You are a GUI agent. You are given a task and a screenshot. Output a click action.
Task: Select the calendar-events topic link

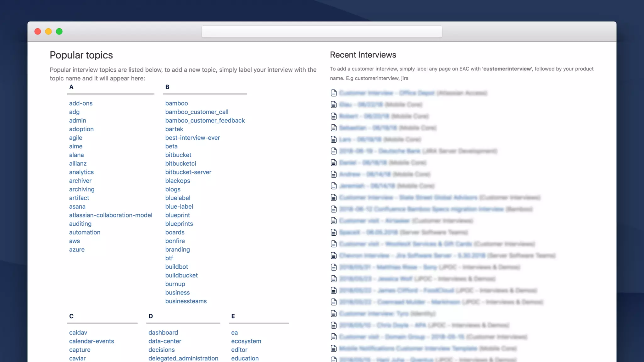pyautogui.click(x=92, y=341)
